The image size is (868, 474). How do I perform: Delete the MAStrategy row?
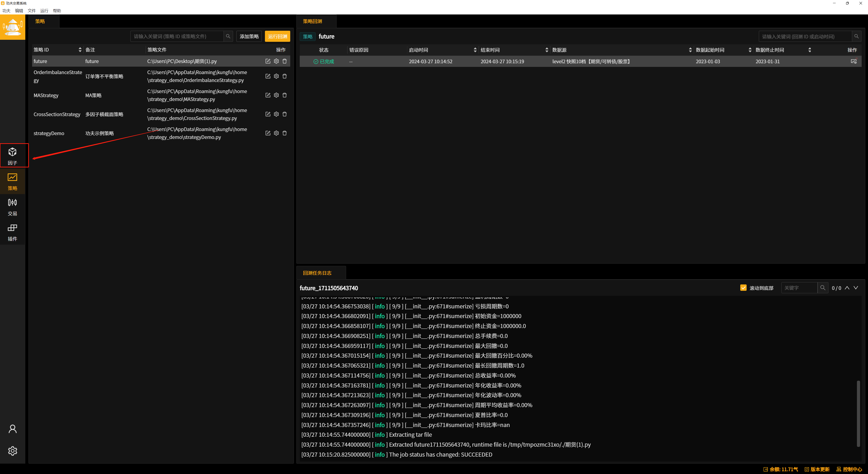285,95
